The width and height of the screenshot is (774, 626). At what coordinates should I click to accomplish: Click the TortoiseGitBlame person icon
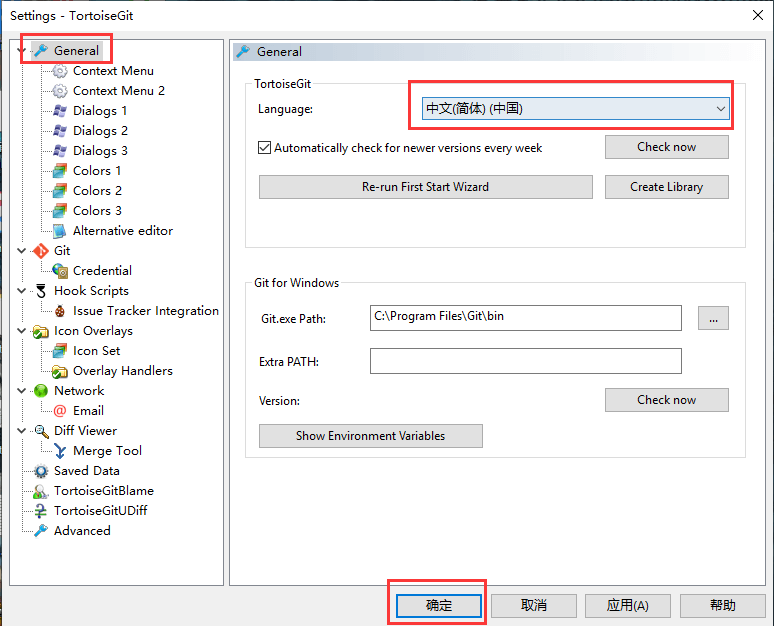pos(40,491)
